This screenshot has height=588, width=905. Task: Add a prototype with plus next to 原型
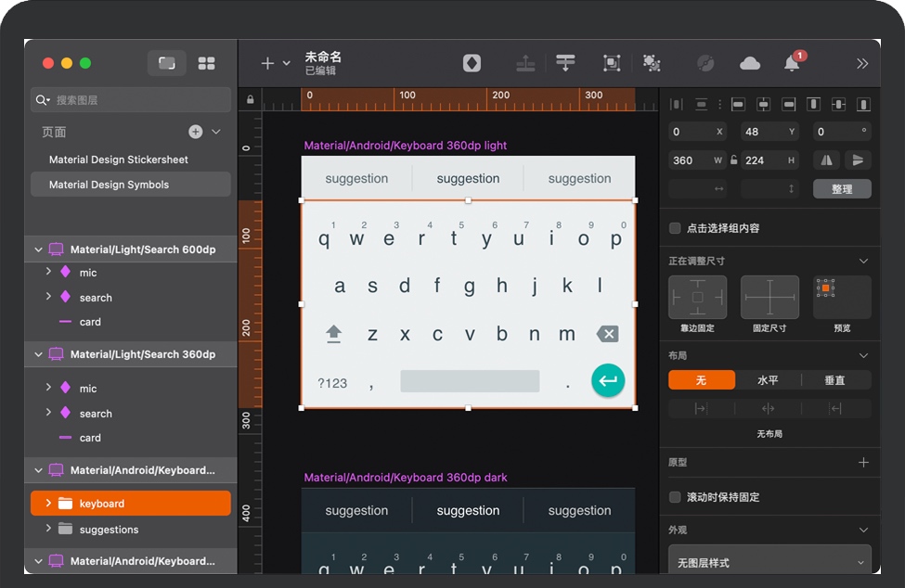click(863, 462)
